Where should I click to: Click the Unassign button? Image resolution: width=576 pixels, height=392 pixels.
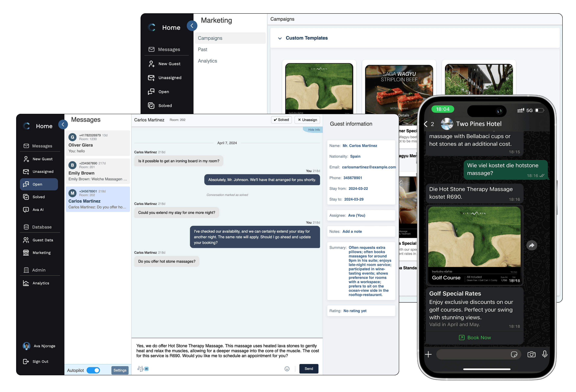(x=307, y=120)
